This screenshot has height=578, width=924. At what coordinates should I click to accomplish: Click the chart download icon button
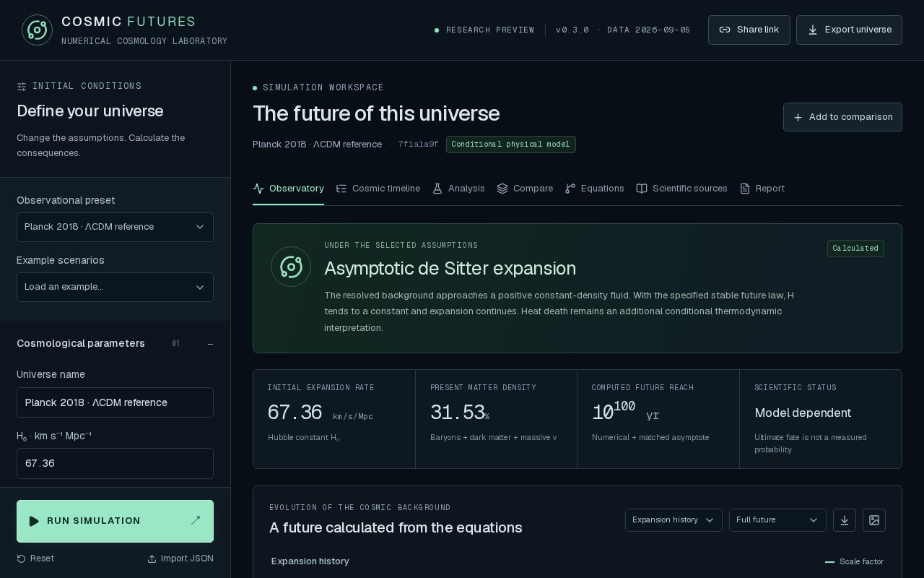(x=845, y=520)
